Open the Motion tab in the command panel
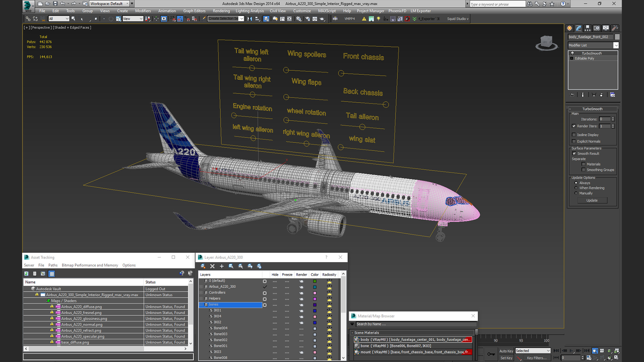The image size is (644, 362). [597, 28]
